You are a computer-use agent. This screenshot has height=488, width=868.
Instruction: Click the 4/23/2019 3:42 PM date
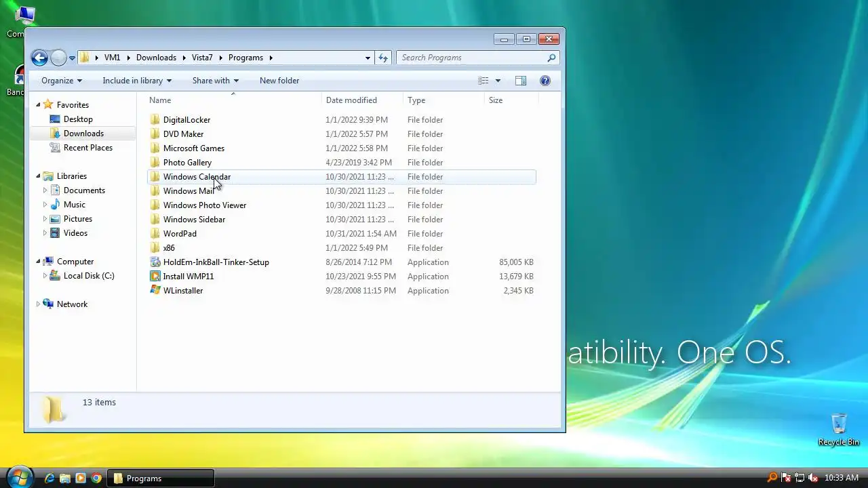[x=359, y=163]
